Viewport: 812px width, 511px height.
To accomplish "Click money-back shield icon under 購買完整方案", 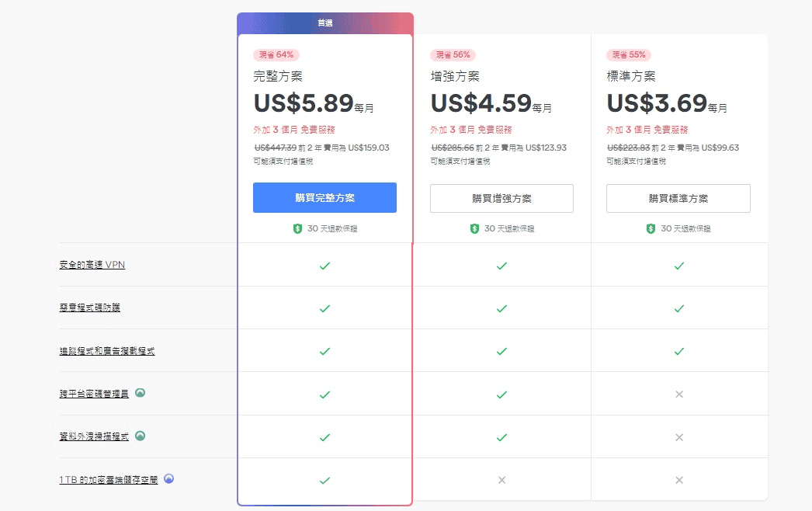I will [x=297, y=228].
